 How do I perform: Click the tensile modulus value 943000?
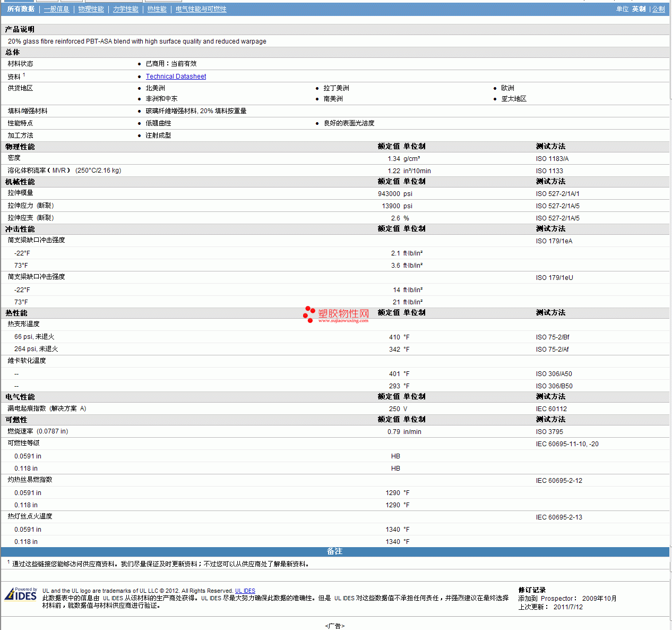[389, 194]
